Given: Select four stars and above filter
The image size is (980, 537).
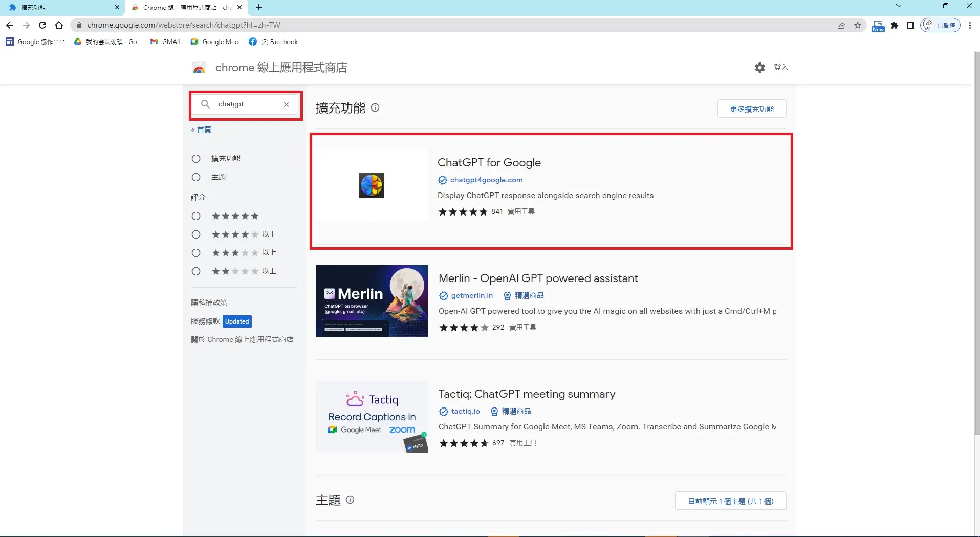Looking at the screenshot, I should point(196,234).
